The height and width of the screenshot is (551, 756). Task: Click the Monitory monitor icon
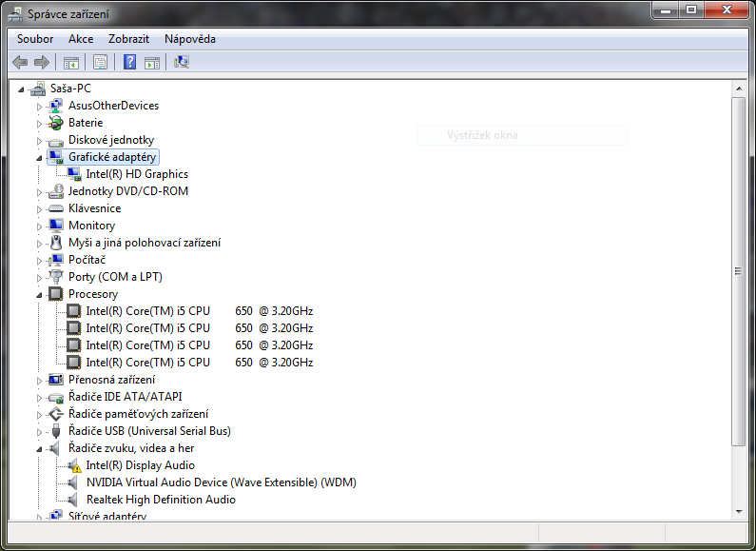(56, 226)
